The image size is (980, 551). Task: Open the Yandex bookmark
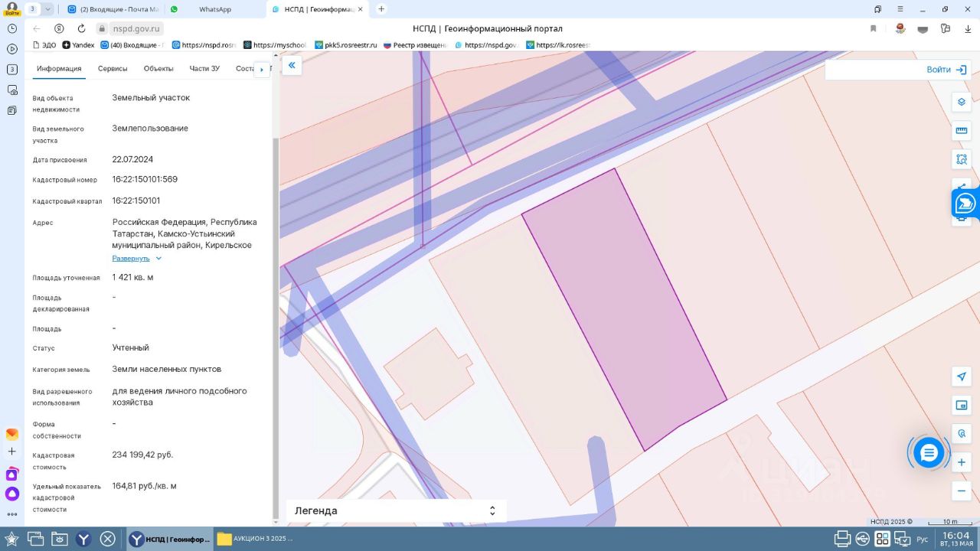tap(78, 45)
